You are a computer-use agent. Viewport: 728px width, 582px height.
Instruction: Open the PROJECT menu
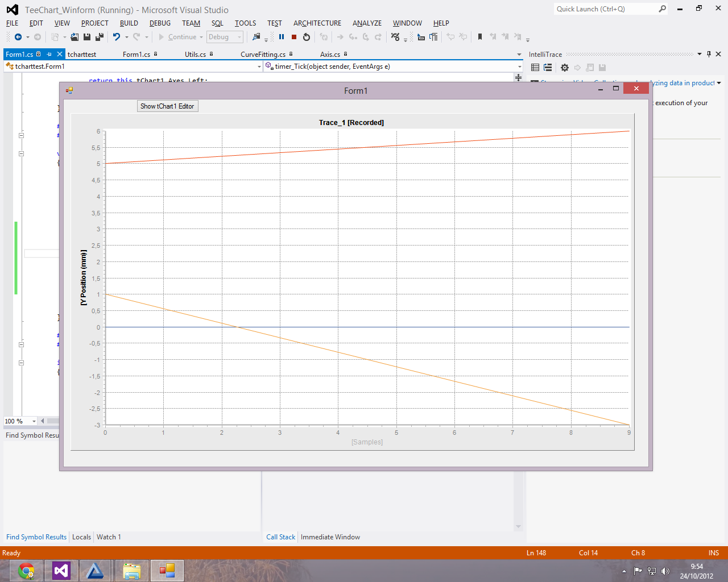point(94,23)
